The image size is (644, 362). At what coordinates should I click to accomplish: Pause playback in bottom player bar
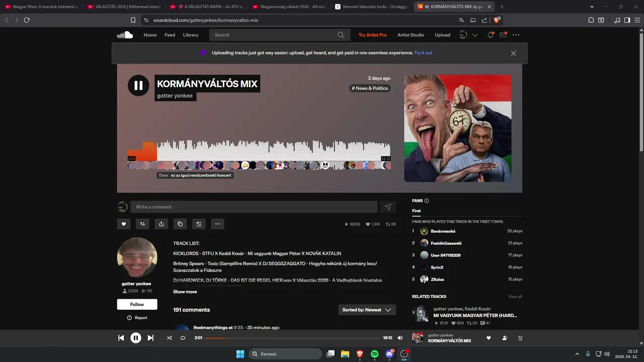(x=136, y=338)
